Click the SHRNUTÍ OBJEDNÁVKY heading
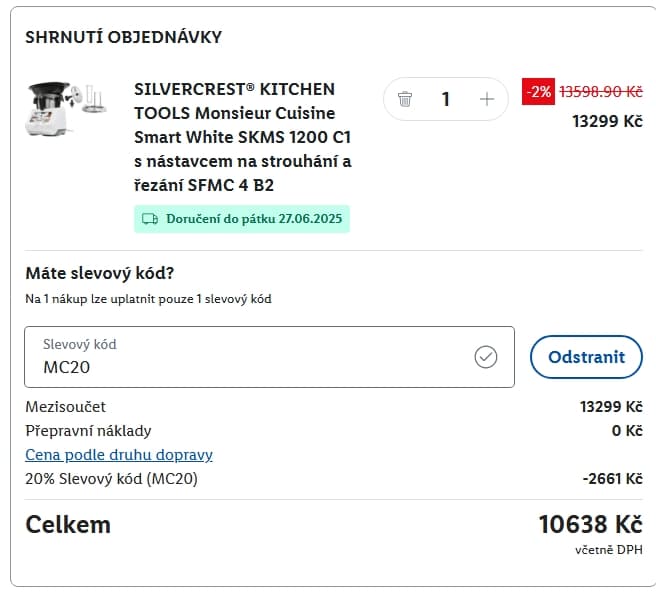 coord(123,37)
